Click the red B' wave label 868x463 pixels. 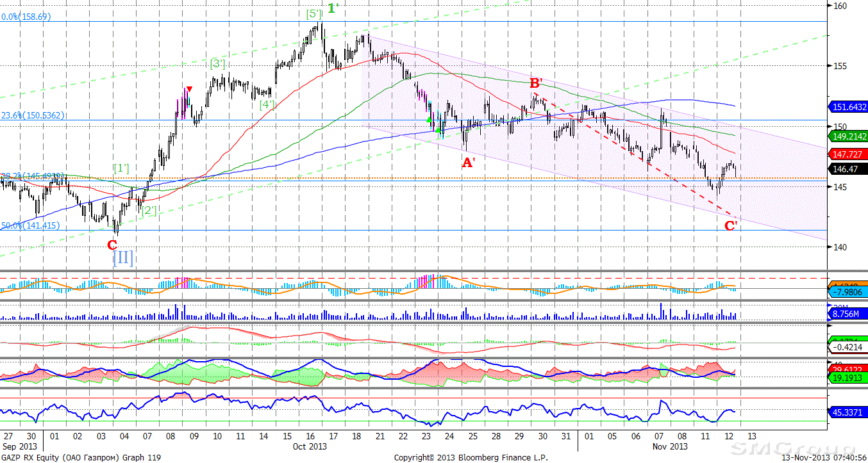click(535, 83)
